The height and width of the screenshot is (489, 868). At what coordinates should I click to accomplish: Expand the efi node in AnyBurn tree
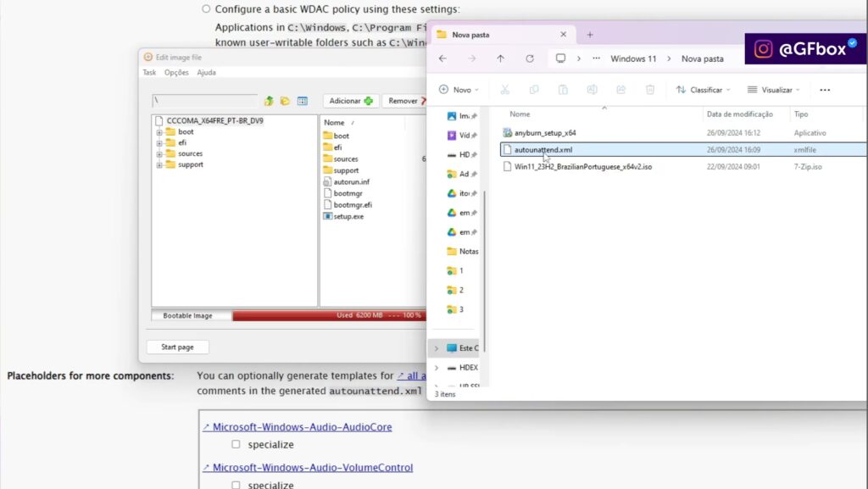159,143
